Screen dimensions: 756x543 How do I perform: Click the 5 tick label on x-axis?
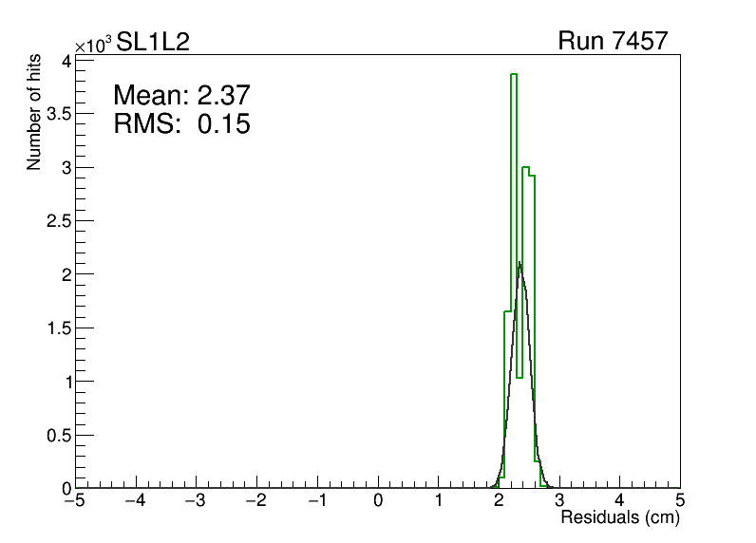680,500
